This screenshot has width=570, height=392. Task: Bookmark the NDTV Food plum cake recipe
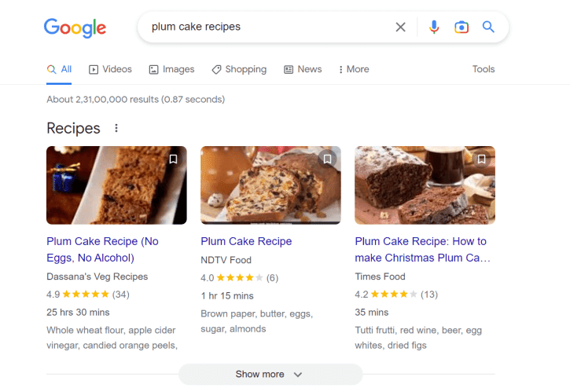pyautogui.click(x=327, y=159)
